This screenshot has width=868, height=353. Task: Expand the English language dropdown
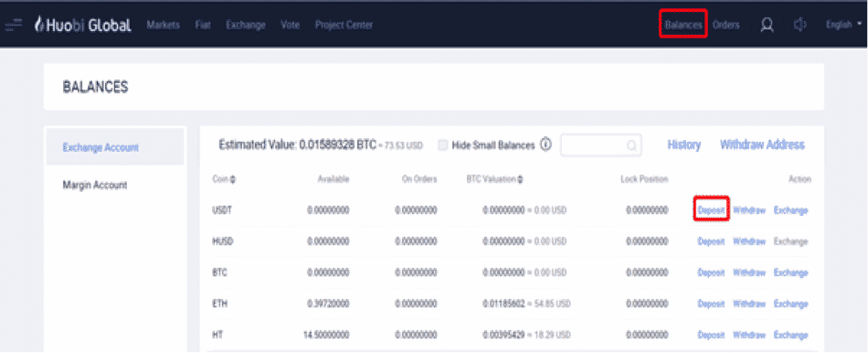843,25
